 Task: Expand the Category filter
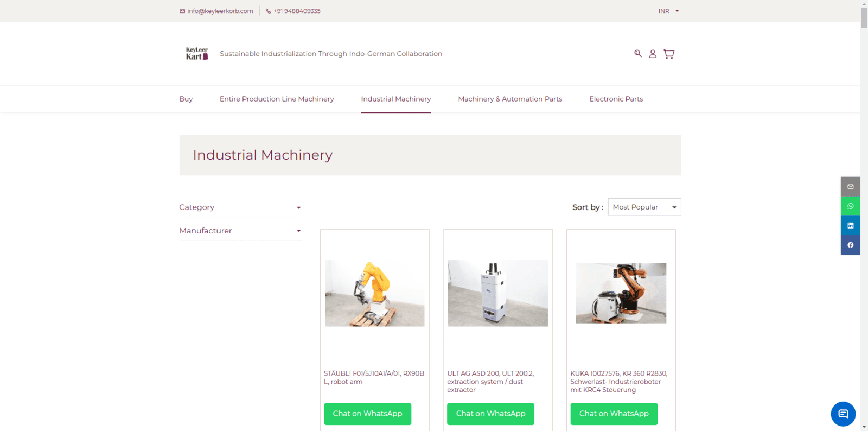click(x=240, y=207)
